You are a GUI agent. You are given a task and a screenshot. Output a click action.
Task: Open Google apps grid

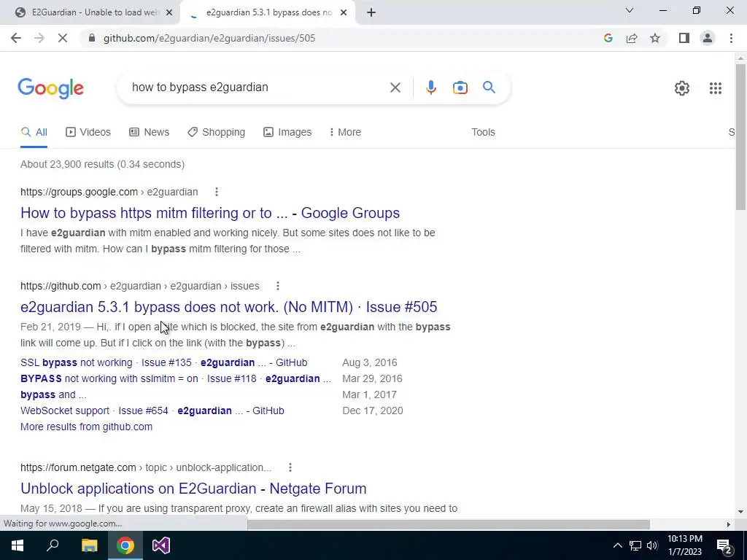coord(715,88)
